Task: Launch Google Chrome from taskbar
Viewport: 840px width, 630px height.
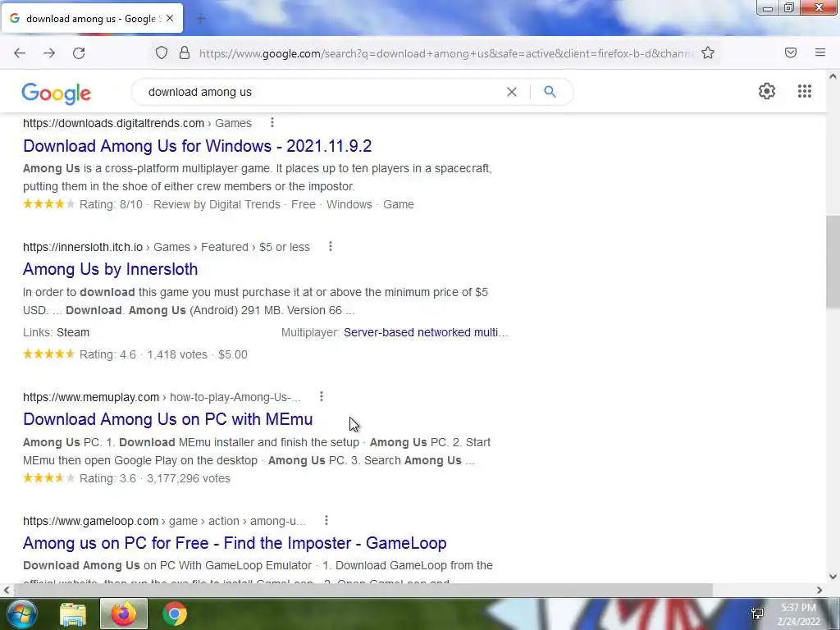Action: (174, 614)
